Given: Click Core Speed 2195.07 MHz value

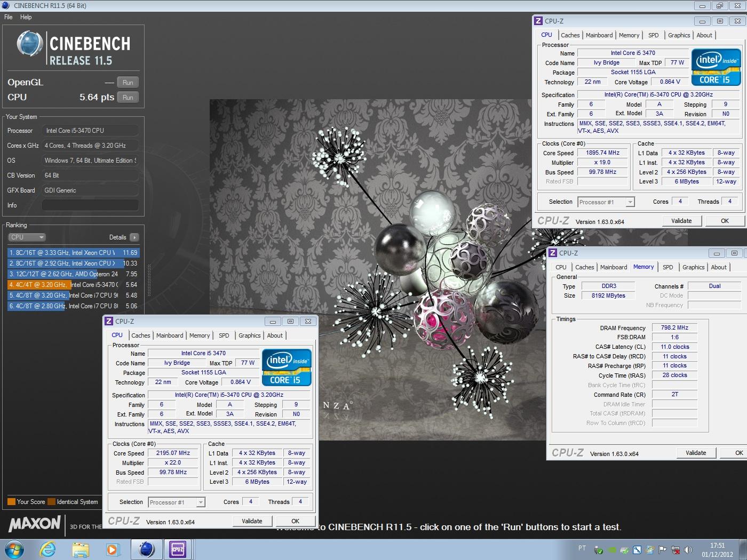Looking at the screenshot, I should pos(173,453).
